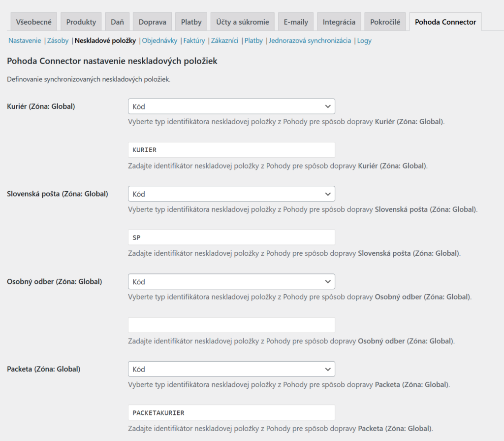Click the Osobný odber (Zóna: Global) row label
Image resolution: width=504 pixels, height=441 pixels.
click(54, 282)
